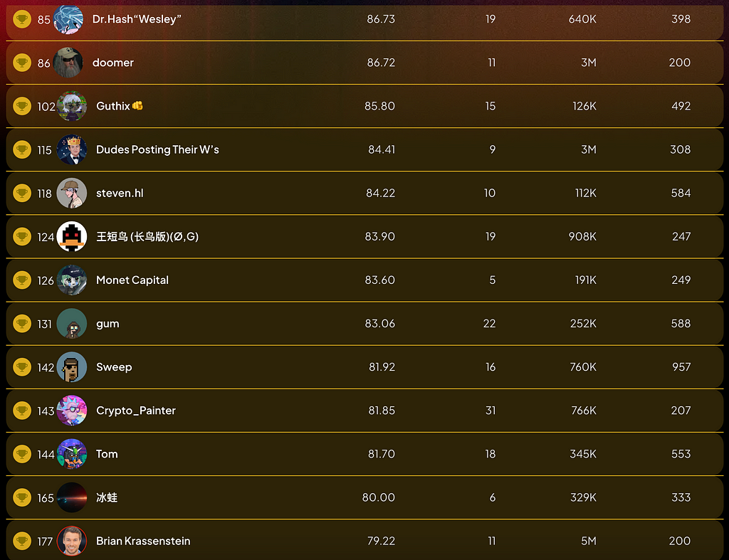
Task: Open Sweep's pixel punk avatar
Action: pyautogui.click(x=72, y=367)
